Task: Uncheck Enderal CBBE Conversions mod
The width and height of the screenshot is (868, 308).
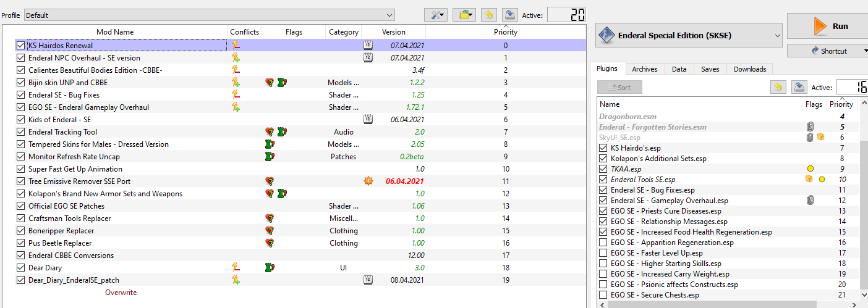Action: (21, 255)
